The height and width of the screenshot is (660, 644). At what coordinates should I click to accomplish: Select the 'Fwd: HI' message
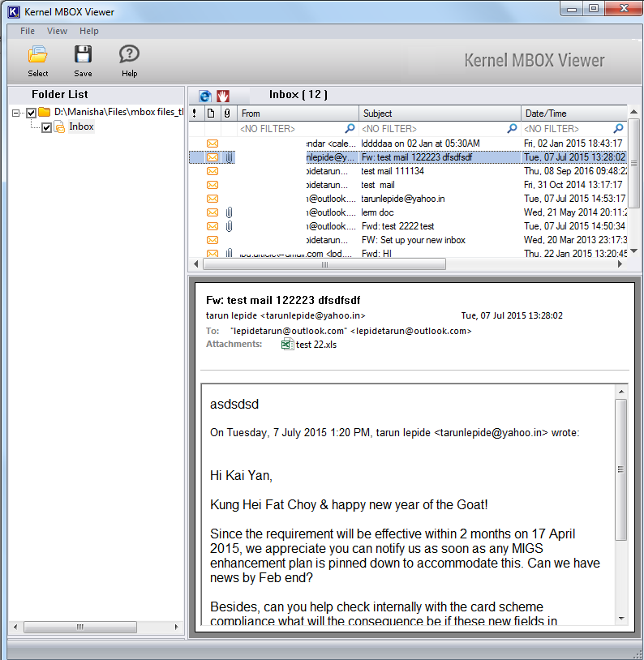click(x=408, y=253)
